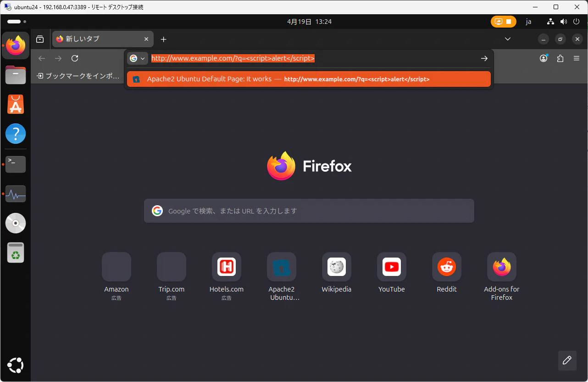Open the Firefox hamburger application menu
Screen dimensions: 588x382
[x=577, y=58]
